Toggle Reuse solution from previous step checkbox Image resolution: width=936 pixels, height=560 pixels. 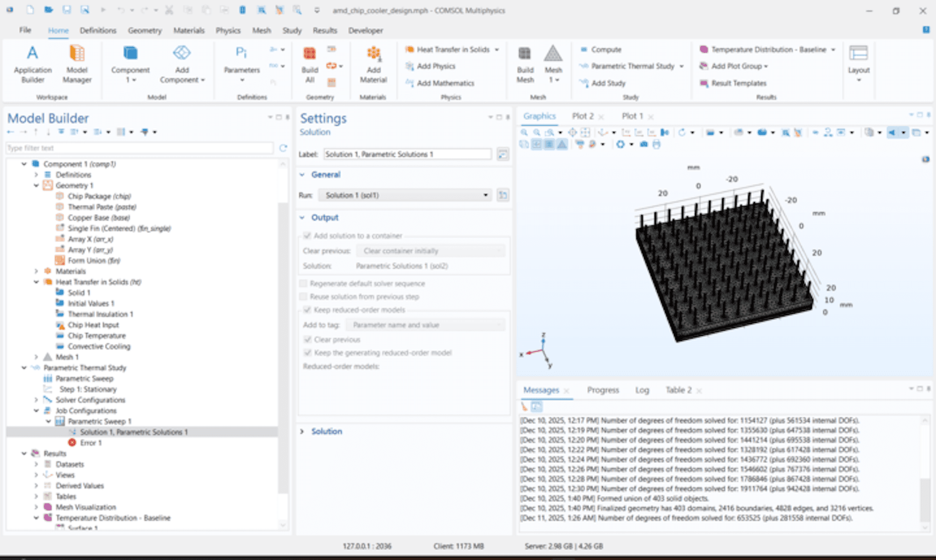tap(304, 297)
